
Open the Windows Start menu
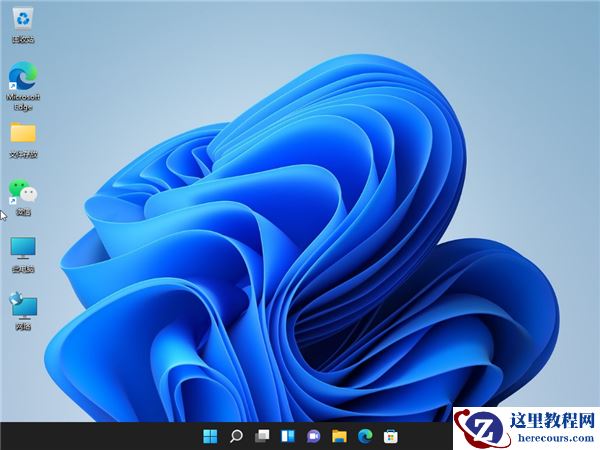coord(210,436)
